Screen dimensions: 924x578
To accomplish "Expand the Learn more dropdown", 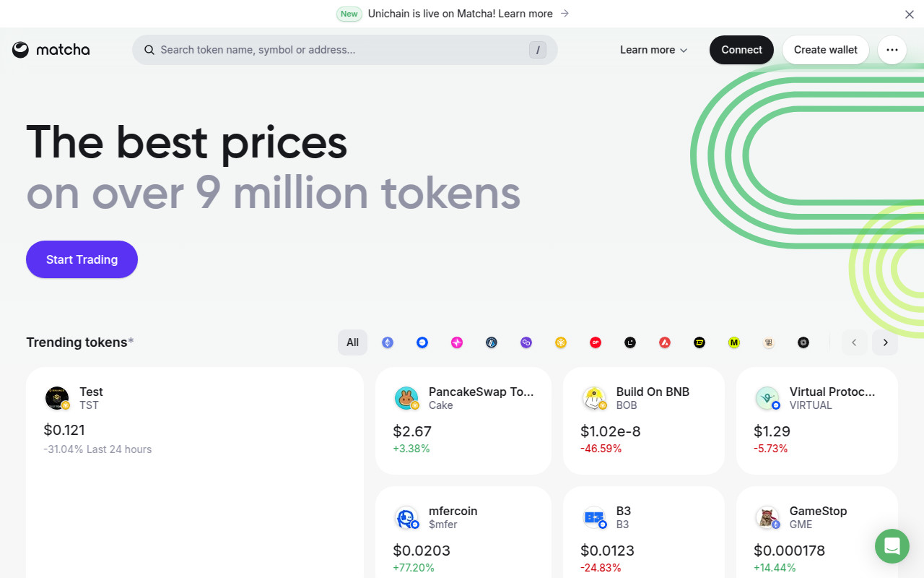I will [x=653, y=50].
